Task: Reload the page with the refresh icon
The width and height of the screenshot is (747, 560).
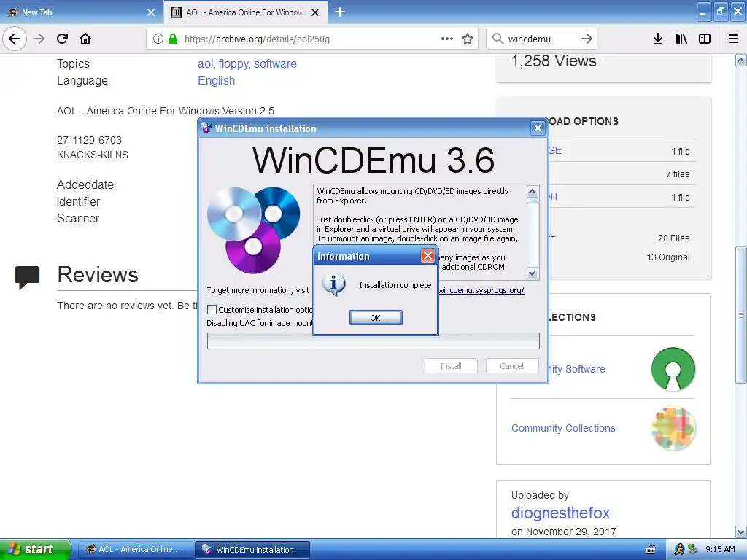Action: click(x=63, y=39)
